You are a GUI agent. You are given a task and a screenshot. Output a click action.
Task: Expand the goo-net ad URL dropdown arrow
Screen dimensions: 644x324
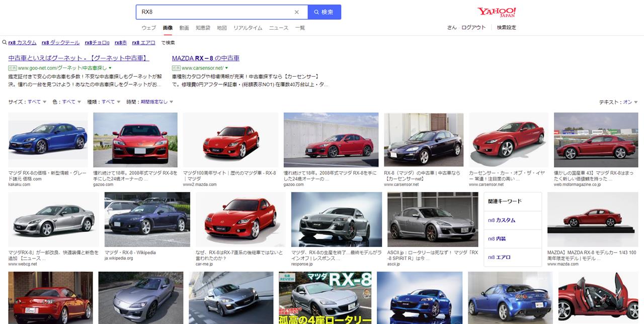point(110,68)
